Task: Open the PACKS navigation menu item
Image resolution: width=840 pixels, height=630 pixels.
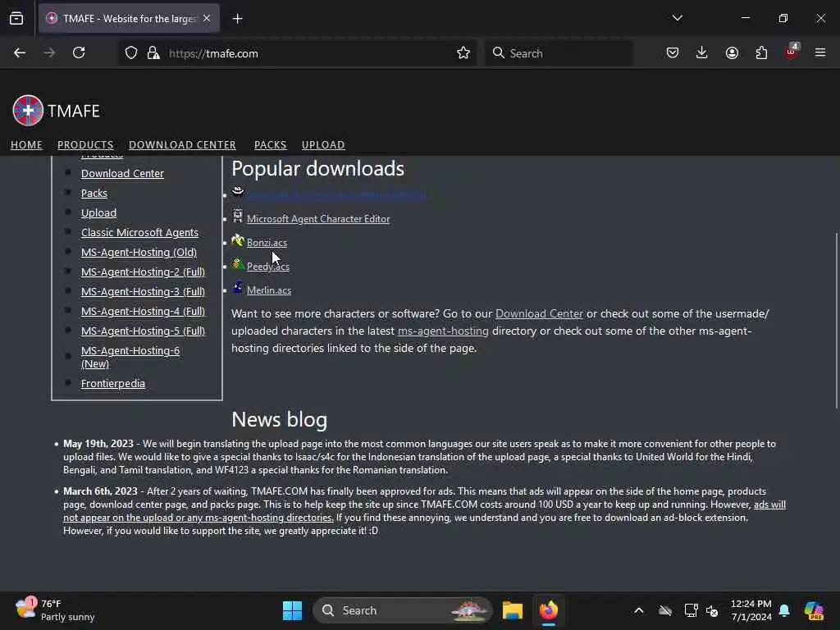Action: [270, 144]
